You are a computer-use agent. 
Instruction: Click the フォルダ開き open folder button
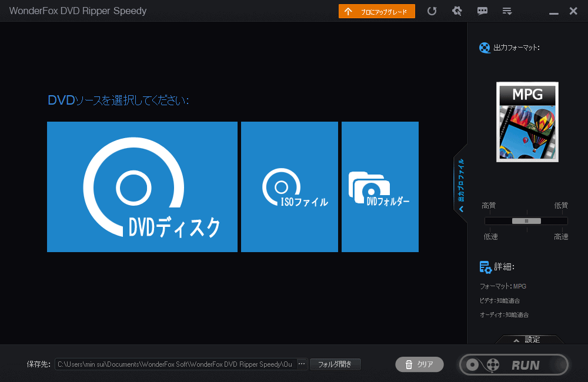335,364
